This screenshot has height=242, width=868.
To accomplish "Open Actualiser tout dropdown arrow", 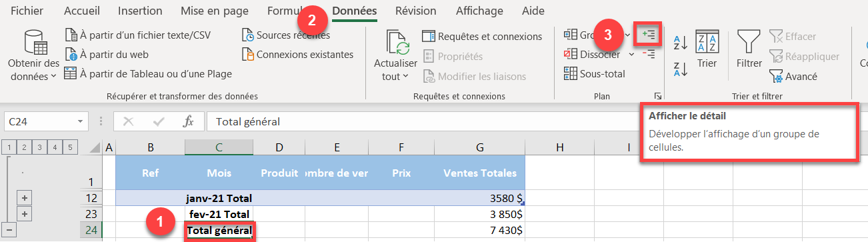I will coord(406,77).
